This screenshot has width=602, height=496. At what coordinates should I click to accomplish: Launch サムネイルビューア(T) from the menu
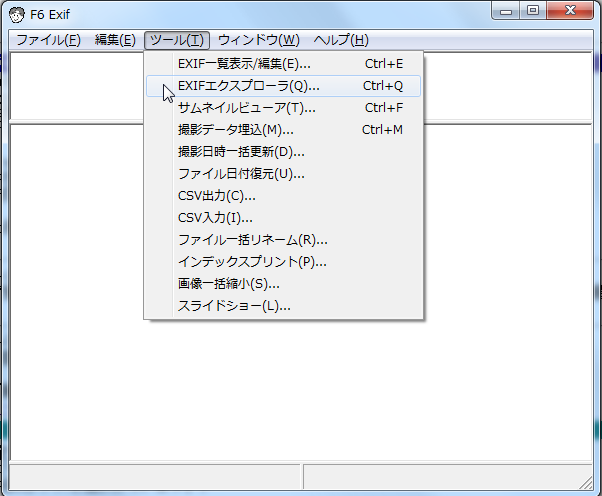pos(283,108)
